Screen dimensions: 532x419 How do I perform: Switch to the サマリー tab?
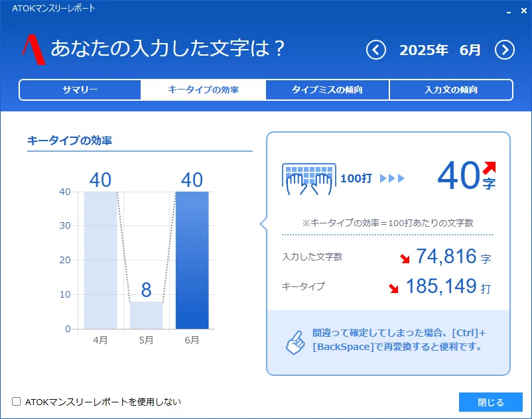(x=80, y=90)
